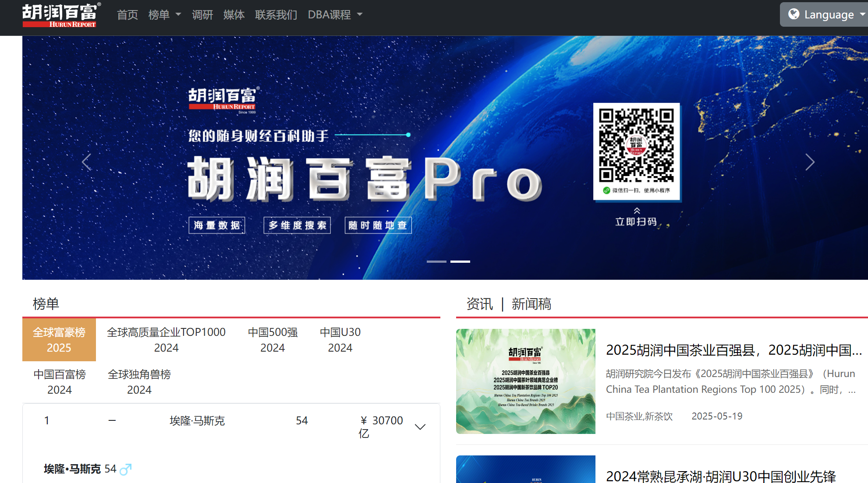This screenshot has height=483, width=868.
Task: Click the Hurun Report logo
Action: point(61,15)
